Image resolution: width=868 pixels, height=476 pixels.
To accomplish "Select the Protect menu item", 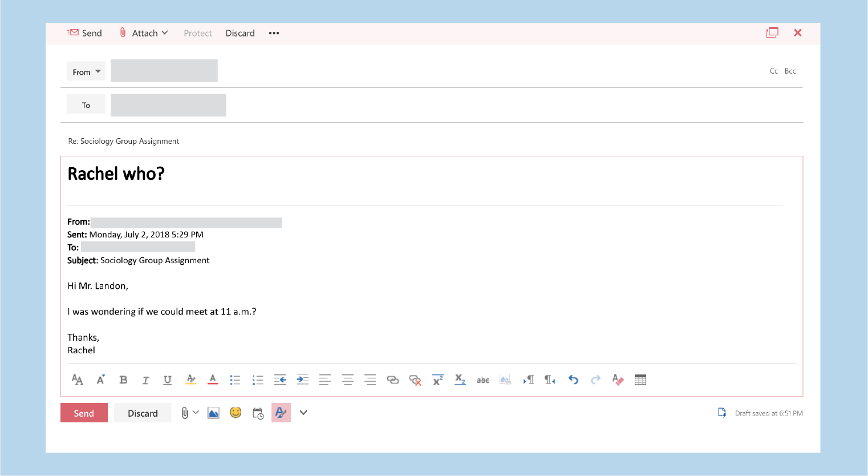I will 197,33.
